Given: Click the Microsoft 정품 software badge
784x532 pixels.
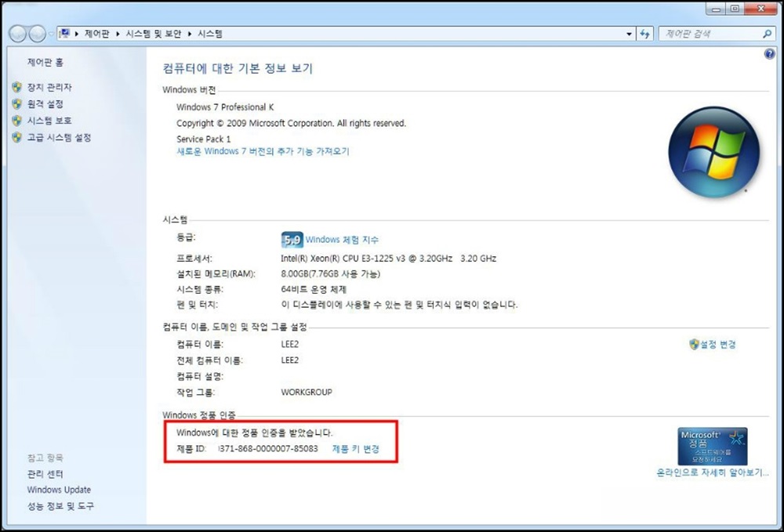Looking at the screenshot, I should click(x=713, y=446).
